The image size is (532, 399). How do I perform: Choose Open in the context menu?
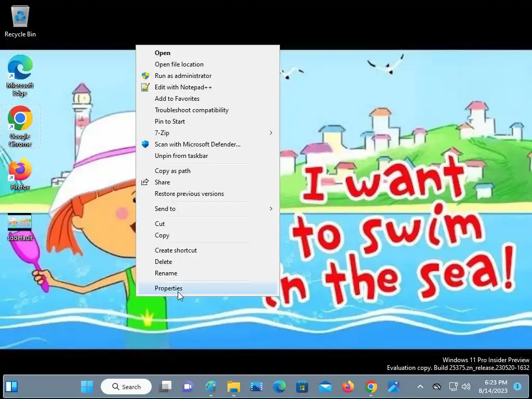pyautogui.click(x=208, y=53)
